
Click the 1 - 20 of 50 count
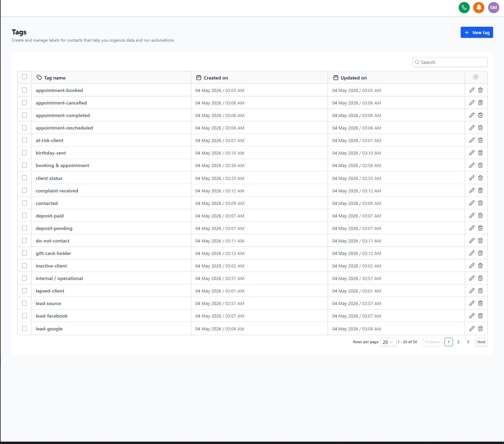tap(407, 342)
